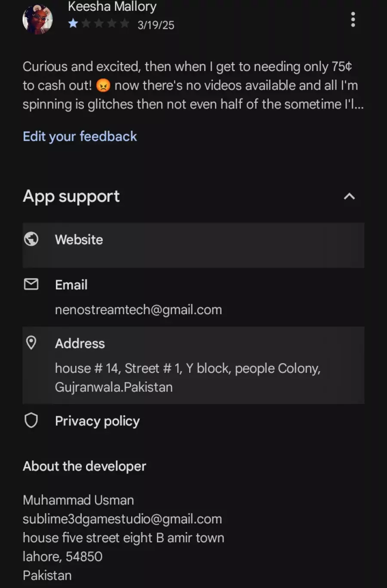Click the globe icon beside Website

(31, 239)
